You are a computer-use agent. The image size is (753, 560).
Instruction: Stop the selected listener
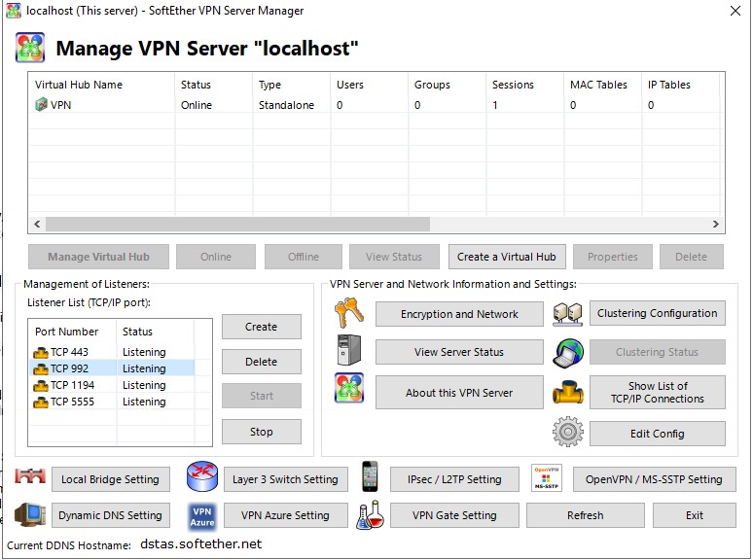coord(261,432)
